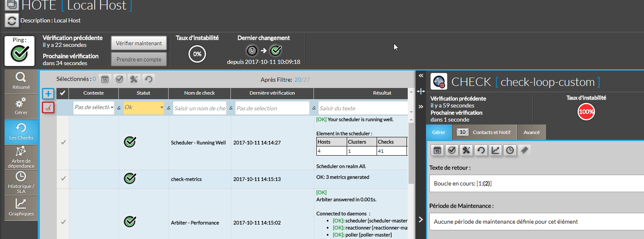
Task: Tick the checkbox for the check-metrics row
Action: 63,178
